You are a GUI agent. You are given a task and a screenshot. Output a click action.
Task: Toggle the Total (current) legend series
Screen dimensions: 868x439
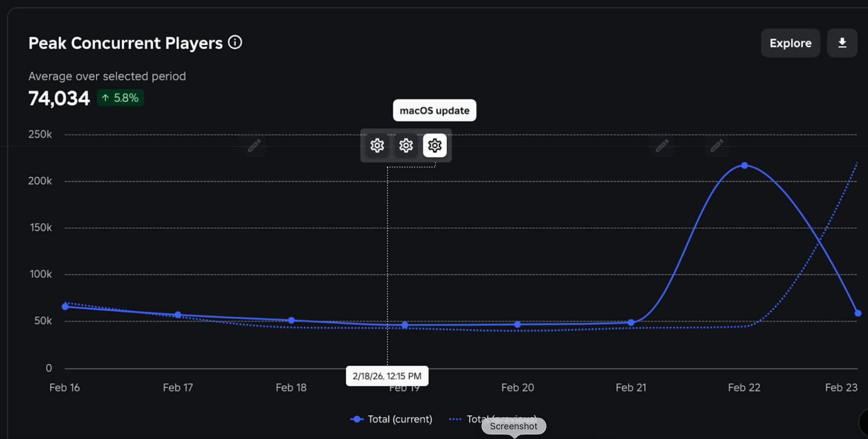392,419
